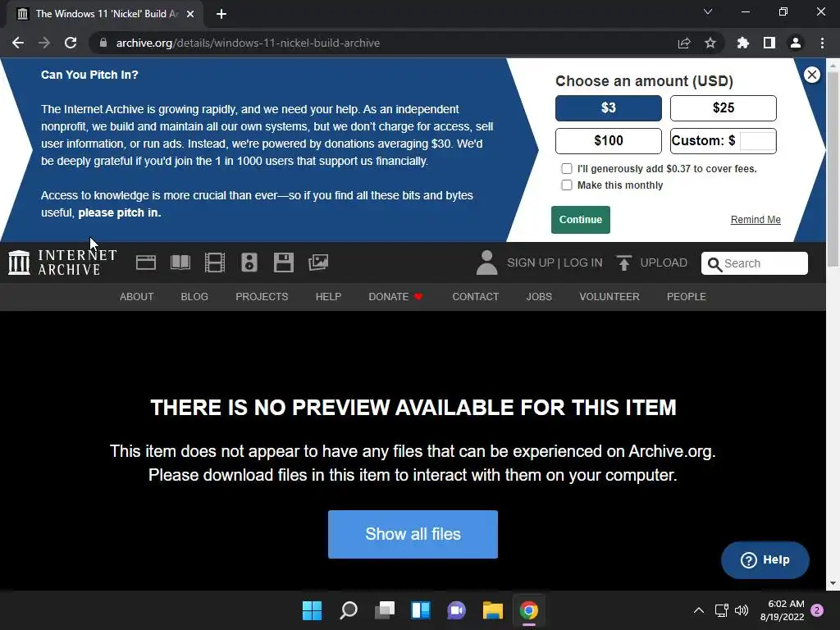Click the upload arrow icon

(x=623, y=262)
